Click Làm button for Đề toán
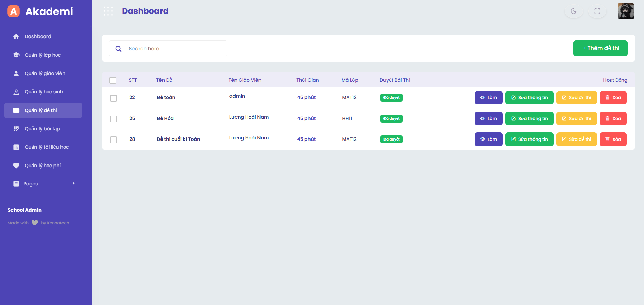Image resolution: width=644 pixels, height=305 pixels. tap(488, 98)
